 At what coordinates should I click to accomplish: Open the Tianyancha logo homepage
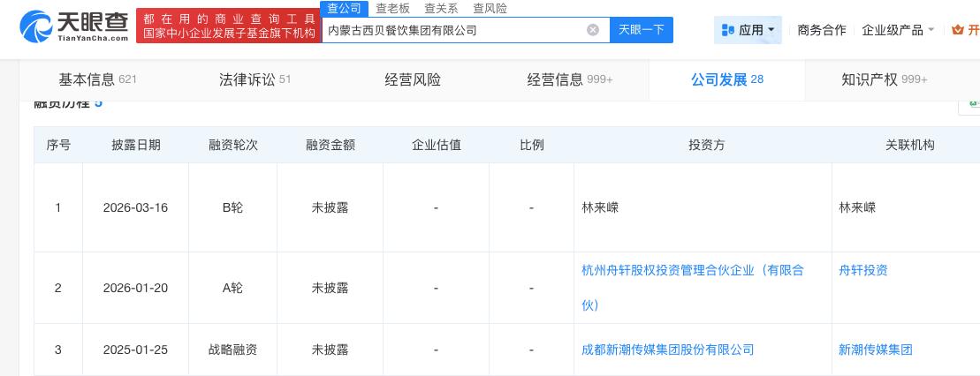(73, 26)
